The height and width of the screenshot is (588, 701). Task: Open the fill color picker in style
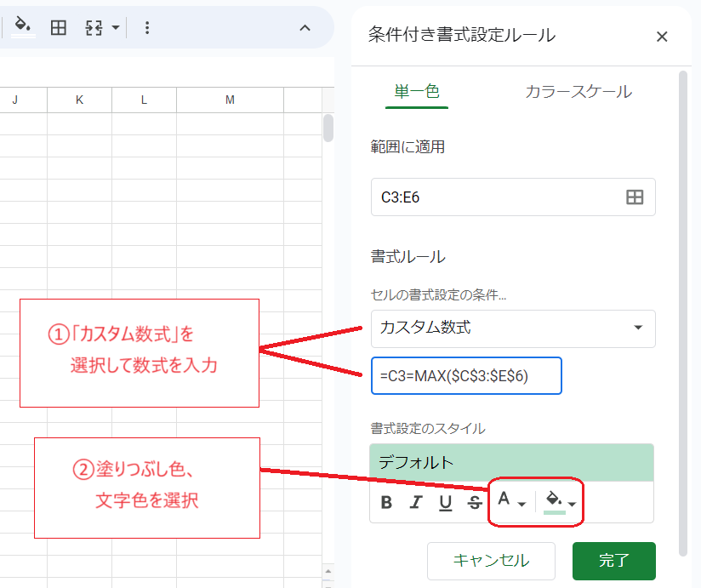[x=559, y=502]
